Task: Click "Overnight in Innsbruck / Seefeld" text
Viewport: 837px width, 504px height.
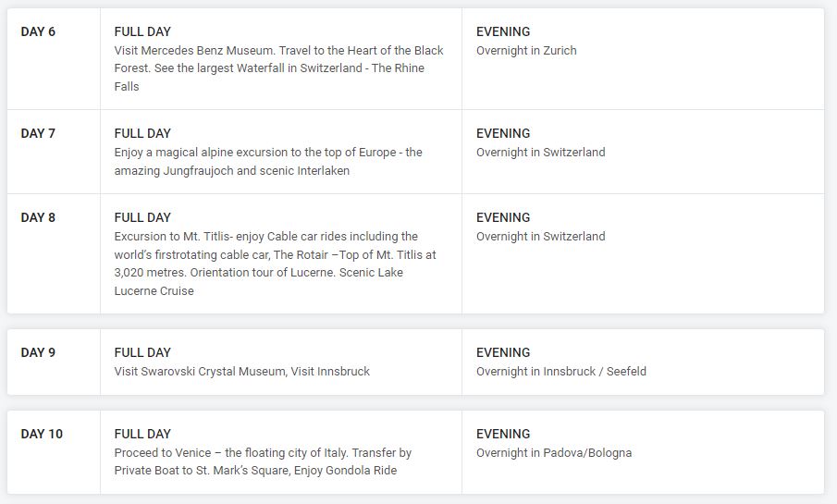Action: click(560, 371)
